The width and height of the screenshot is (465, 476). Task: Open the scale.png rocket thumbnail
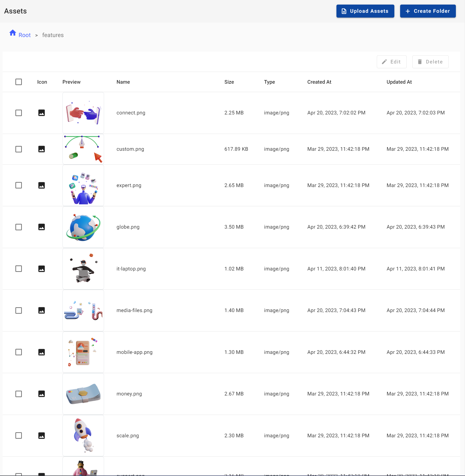click(x=83, y=435)
